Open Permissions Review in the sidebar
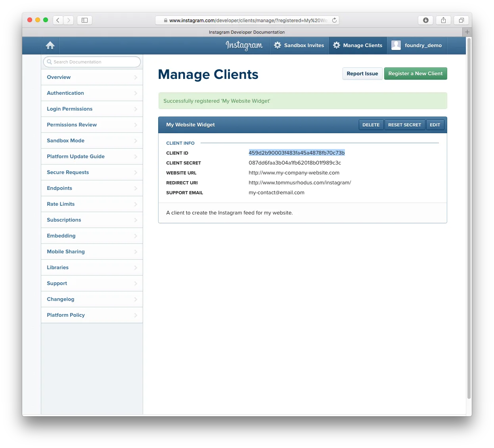494x448 pixels. (x=92, y=125)
